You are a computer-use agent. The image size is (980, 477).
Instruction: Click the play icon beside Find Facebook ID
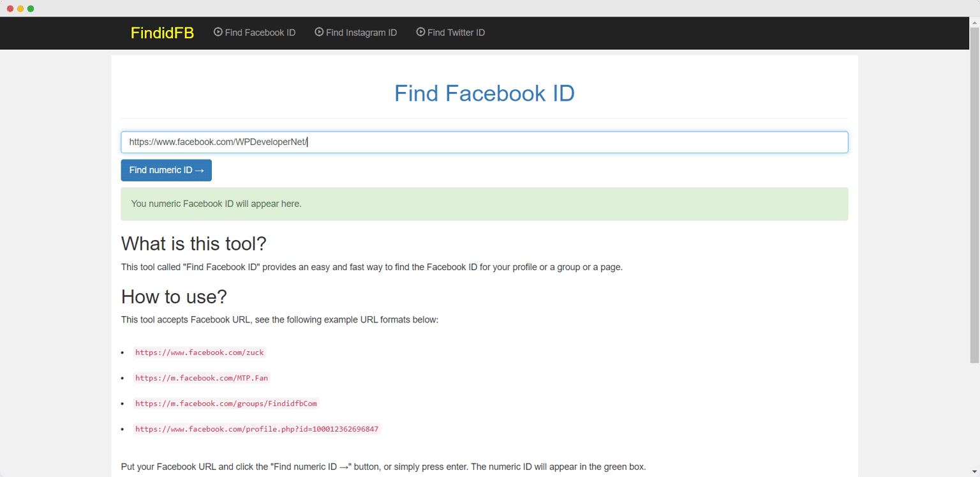coord(218,32)
